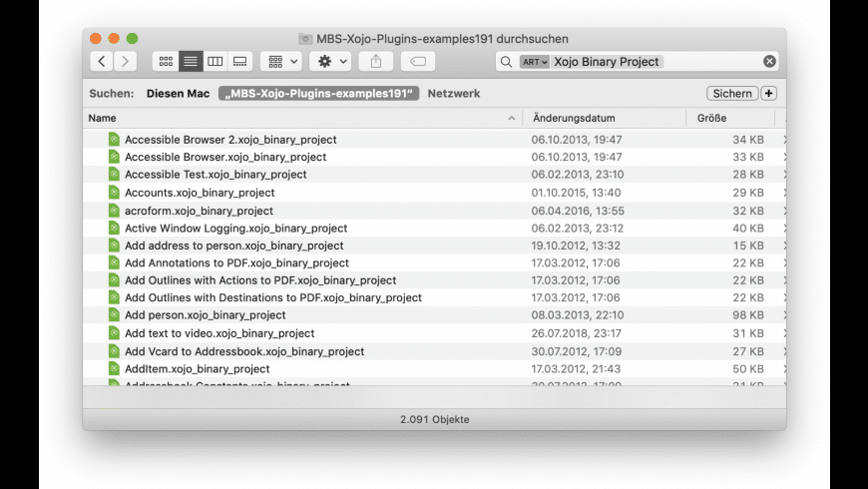Open the group-by arrangement dropdown

pyautogui.click(x=280, y=62)
